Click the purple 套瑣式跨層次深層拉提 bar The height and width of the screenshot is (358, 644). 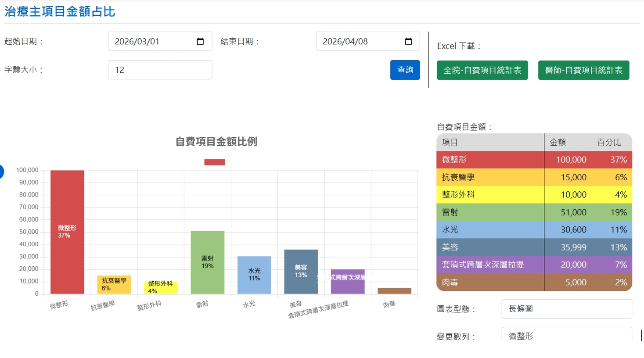click(x=348, y=282)
